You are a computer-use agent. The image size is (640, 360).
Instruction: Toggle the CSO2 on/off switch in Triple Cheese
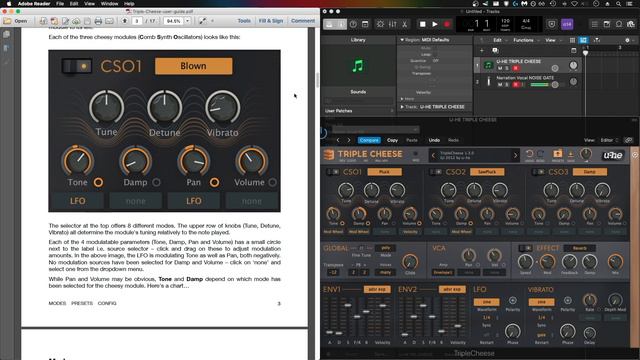point(436,172)
